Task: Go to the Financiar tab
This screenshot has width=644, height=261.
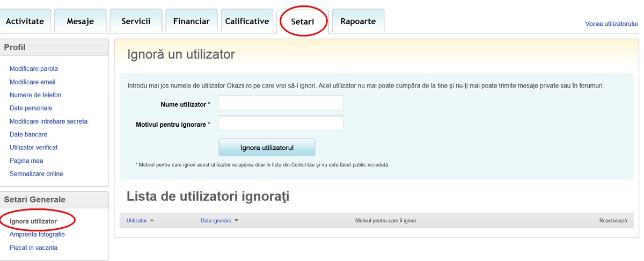Action: coord(191,21)
